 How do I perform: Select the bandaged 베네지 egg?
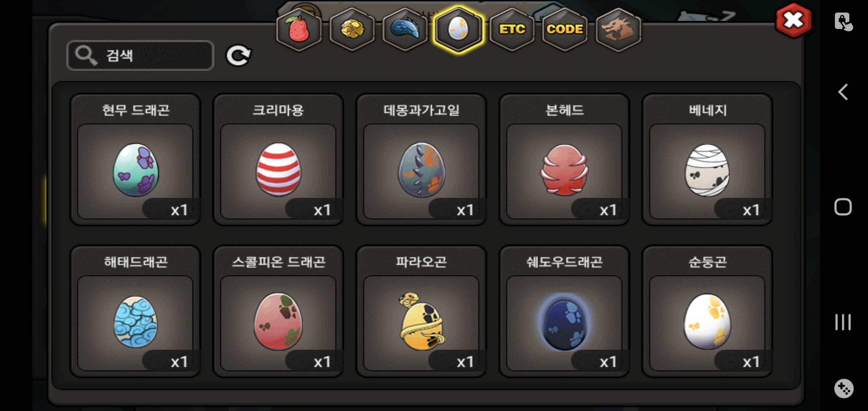(x=707, y=160)
